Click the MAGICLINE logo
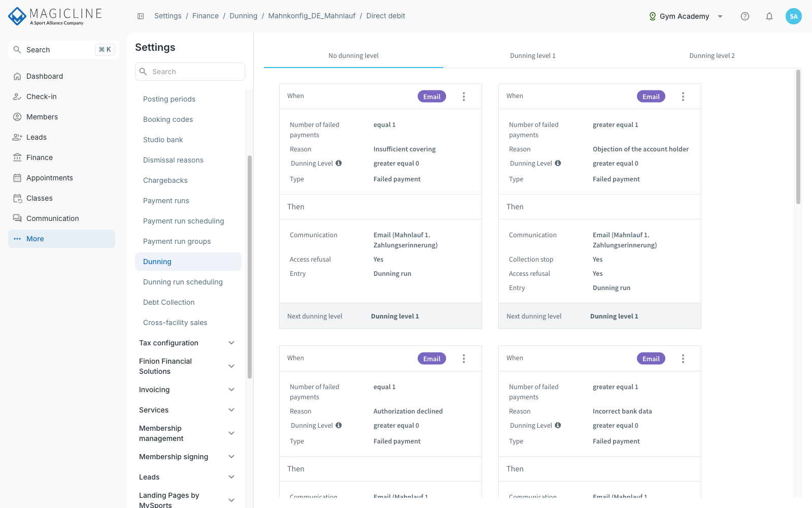Viewport: 812px width, 508px height. (55, 16)
